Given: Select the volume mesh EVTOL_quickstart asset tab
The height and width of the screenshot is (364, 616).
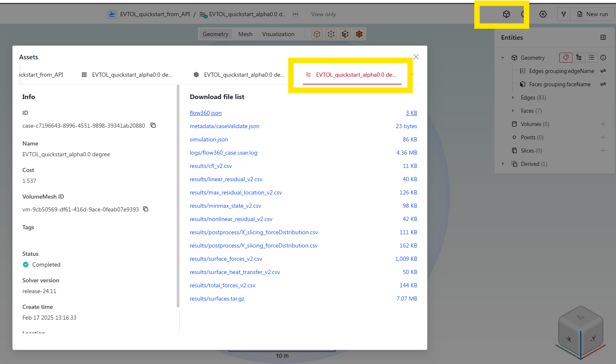Looking at the screenshot, I should (239, 75).
